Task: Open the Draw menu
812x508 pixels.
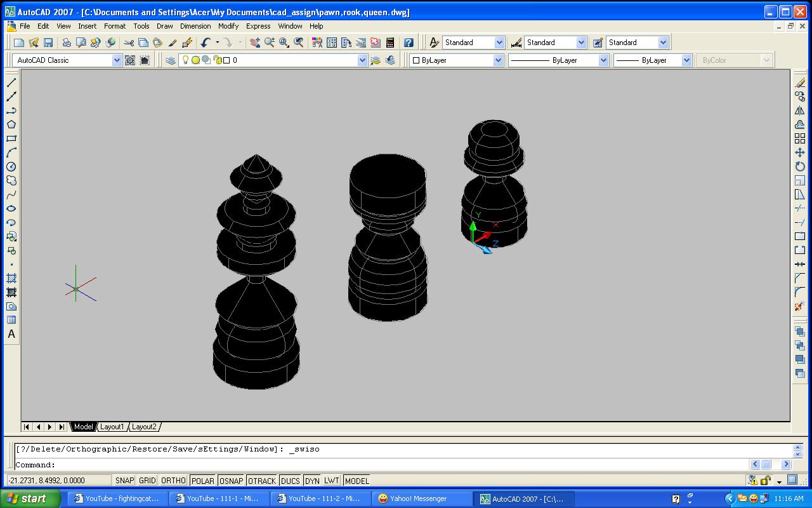Action: 164,26
